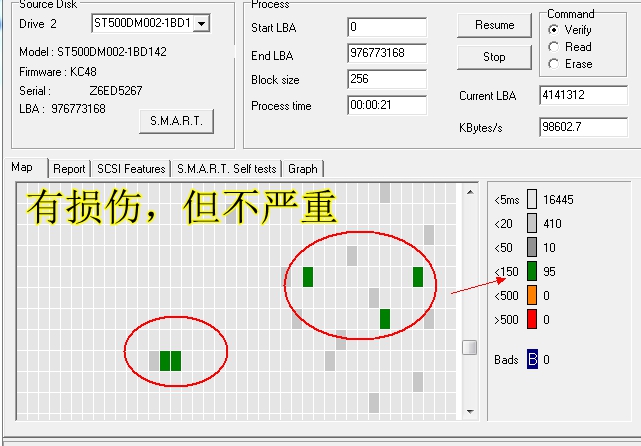Click the Block size field
This screenshot has width=641, height=446.
coord(387,79)
